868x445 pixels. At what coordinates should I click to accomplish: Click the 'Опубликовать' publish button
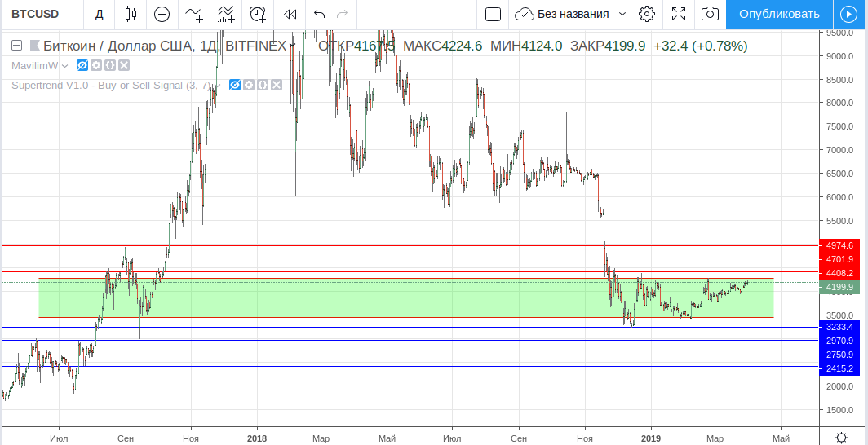click(778, 14)
